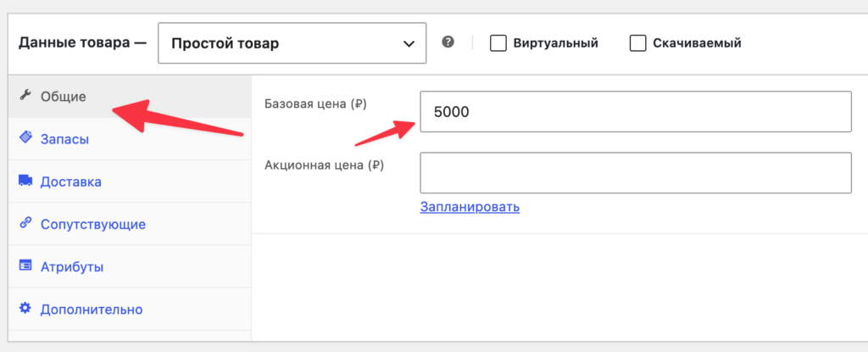The image size is (868, 352).
Task: Click the empty Акционная цена input field
Action: click(x=636, y=173)
